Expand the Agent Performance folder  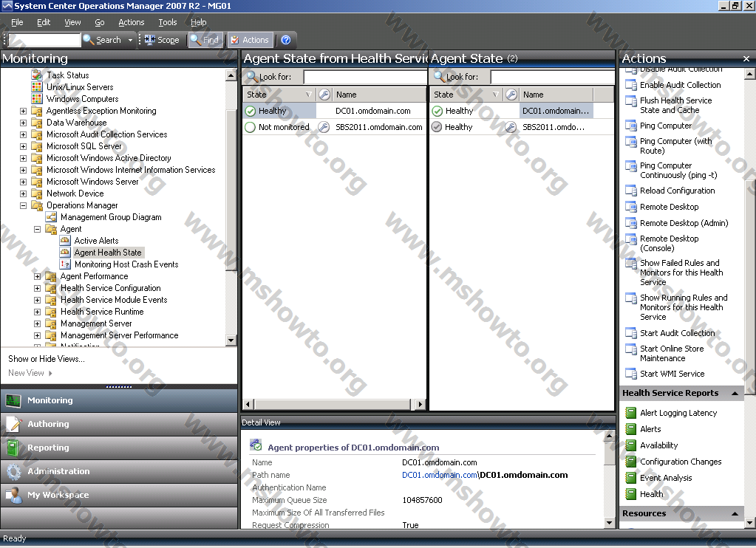(x=37, y=276)
